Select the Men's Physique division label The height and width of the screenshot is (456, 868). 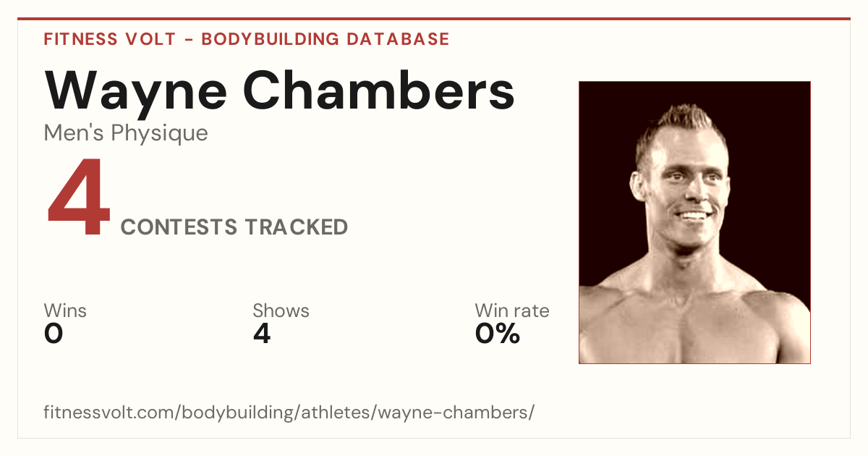pyautogui.click(x=126, y=133)
